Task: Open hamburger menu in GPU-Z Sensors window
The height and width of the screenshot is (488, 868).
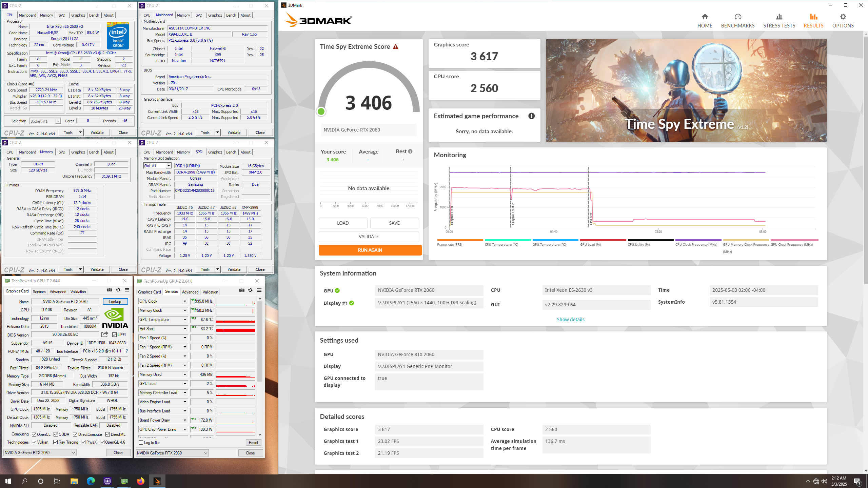Action: (x=259, y=290)
